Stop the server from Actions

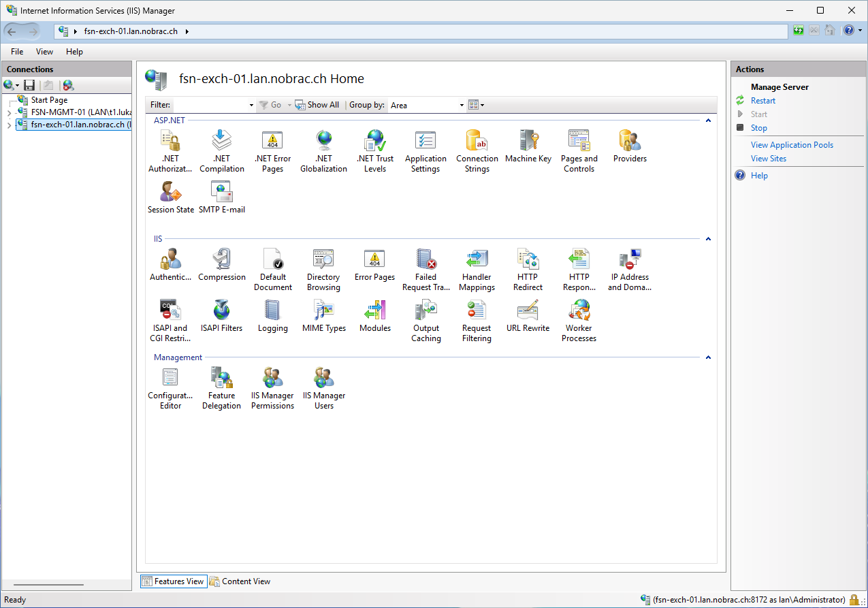tap(758, 128)
